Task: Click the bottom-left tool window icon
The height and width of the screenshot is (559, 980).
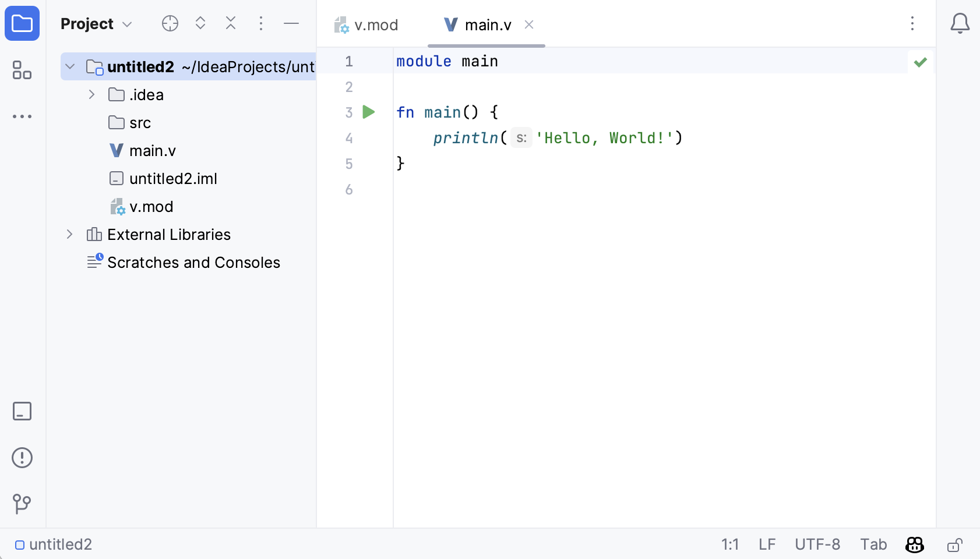Action: (x=22, y=411)
